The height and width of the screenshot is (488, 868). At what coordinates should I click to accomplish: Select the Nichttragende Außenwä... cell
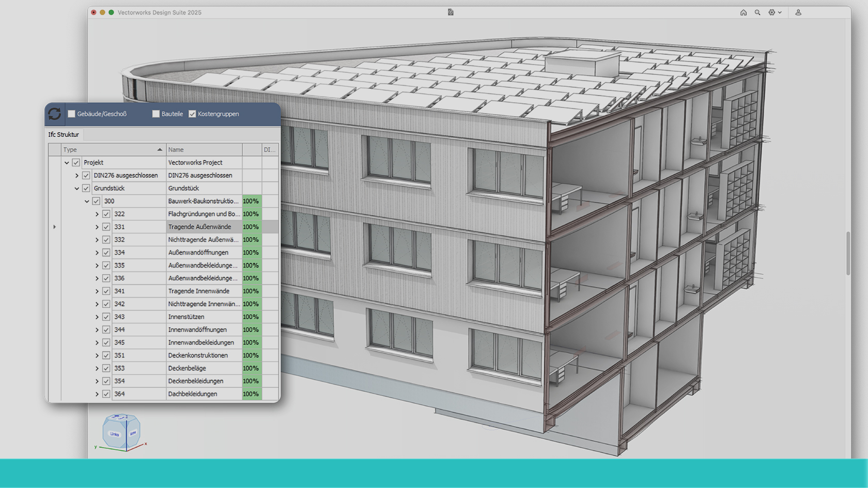coord(204,240)
